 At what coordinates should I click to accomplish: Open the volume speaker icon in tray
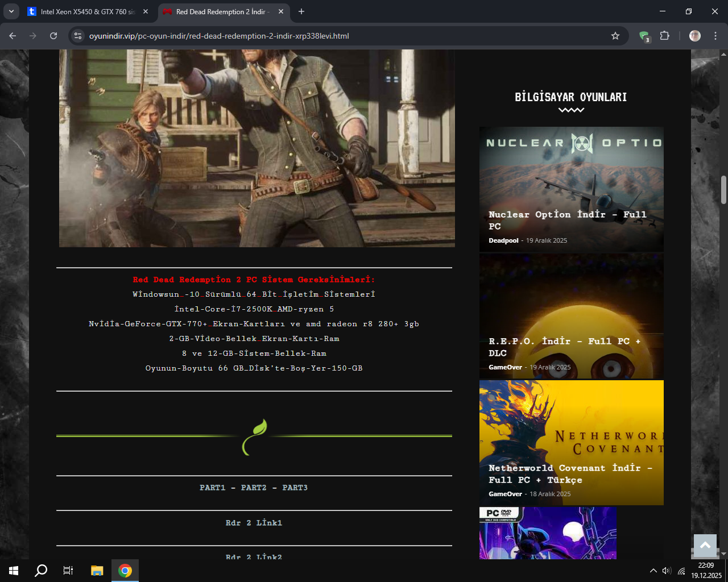(667, 571)
